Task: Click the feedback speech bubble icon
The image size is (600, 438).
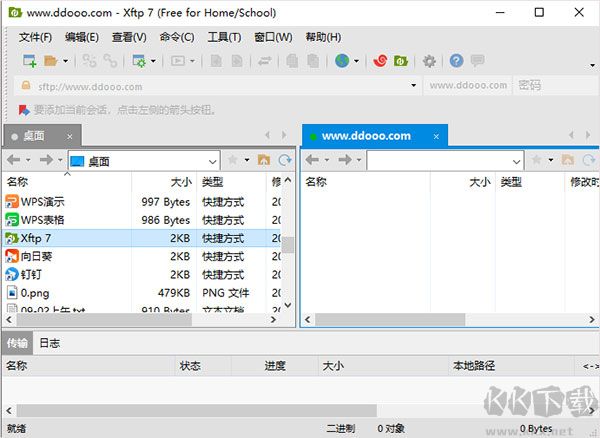Action: pyautogui.click(x=478, y=60)
